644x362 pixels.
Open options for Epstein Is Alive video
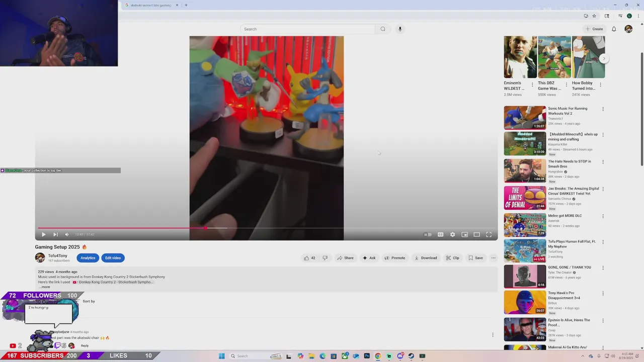(603, 321)
